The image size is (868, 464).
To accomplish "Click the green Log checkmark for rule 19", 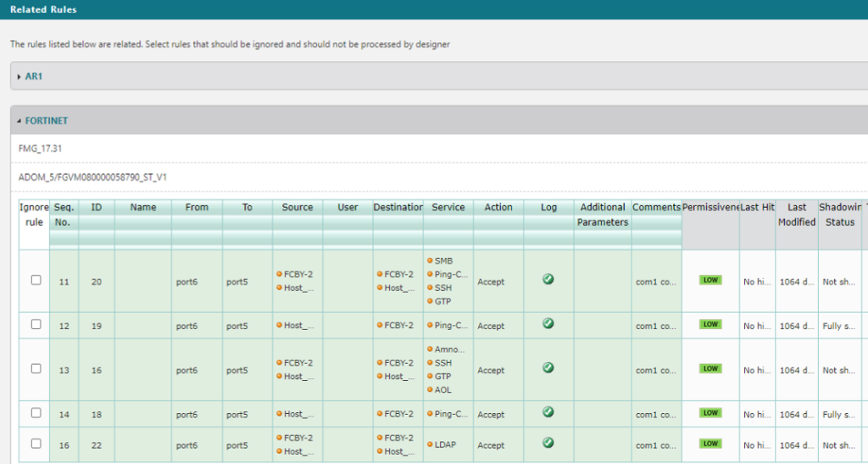I will coord(548,324).
